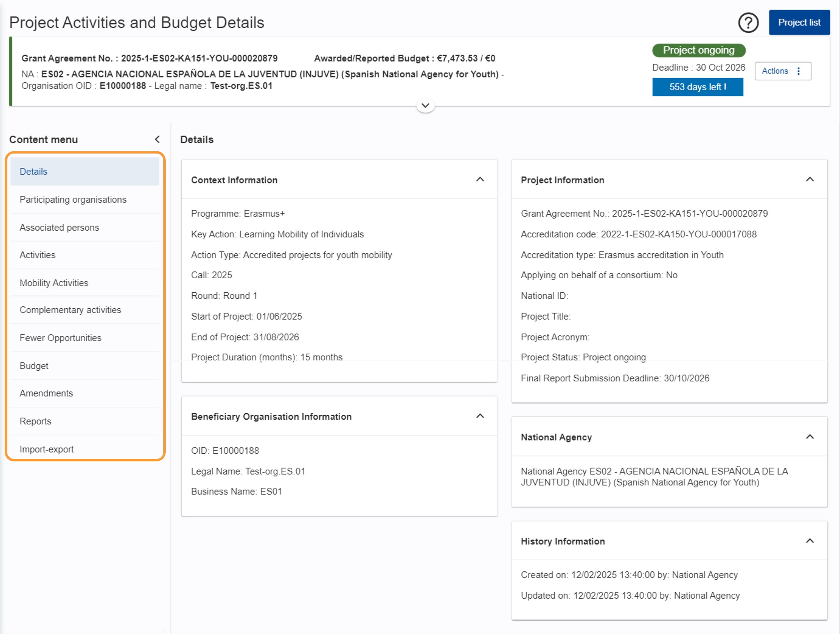Open the Reports section
The width and height of the screenshot is (840, 634).
coord(84,421)
